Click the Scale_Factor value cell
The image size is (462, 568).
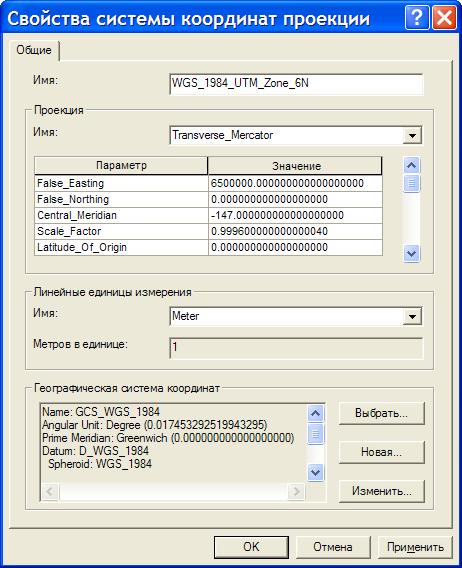point(295,231)
